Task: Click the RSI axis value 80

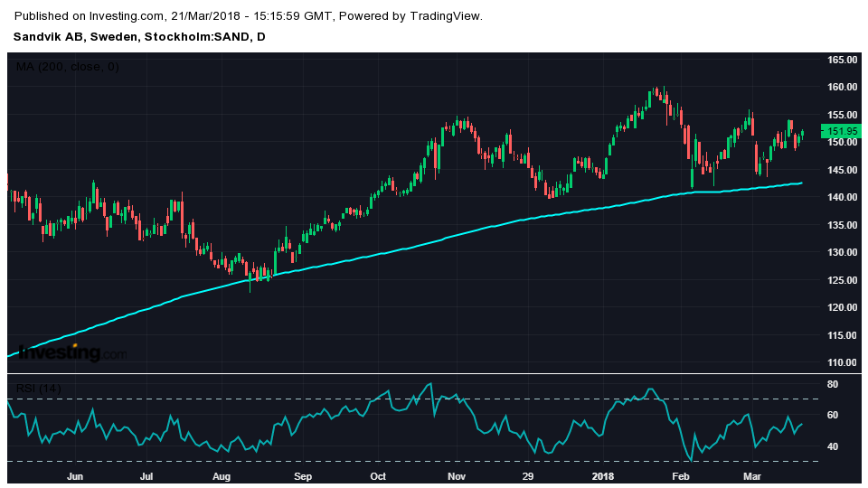Action: 833,384
